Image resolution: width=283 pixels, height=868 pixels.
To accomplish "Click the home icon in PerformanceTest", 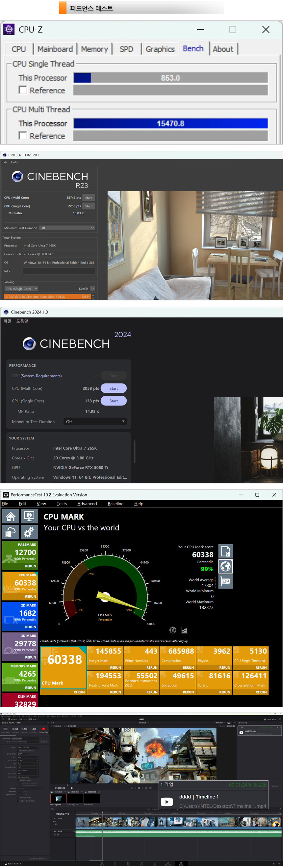I will pyautogui.click(x=11, y=516).
